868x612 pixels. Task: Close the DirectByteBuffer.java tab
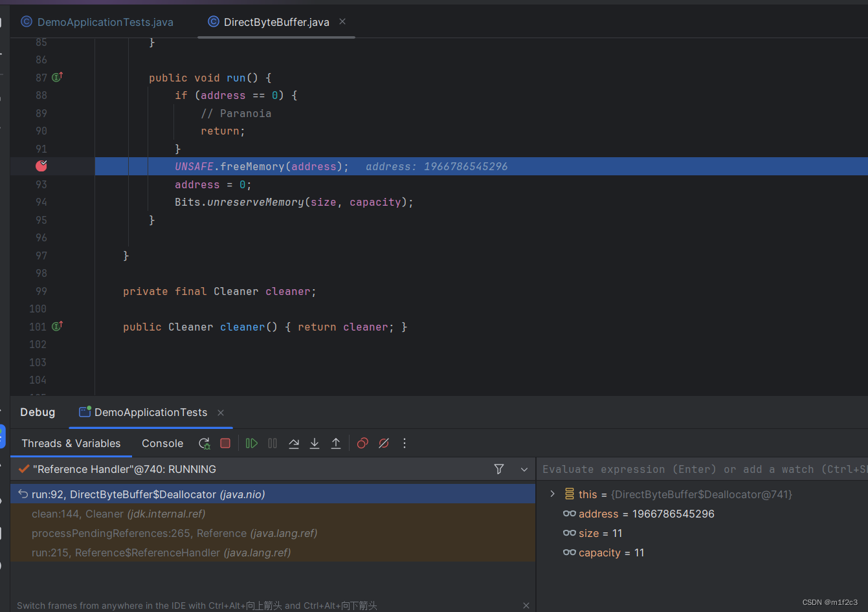[x=342, y=21]
